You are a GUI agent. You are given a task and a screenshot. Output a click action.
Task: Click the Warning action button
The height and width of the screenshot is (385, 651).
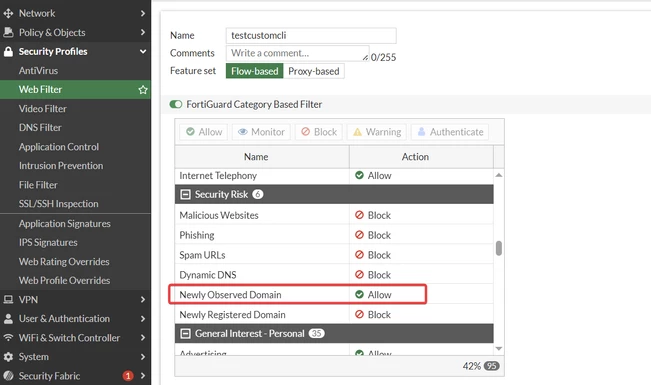377,132
